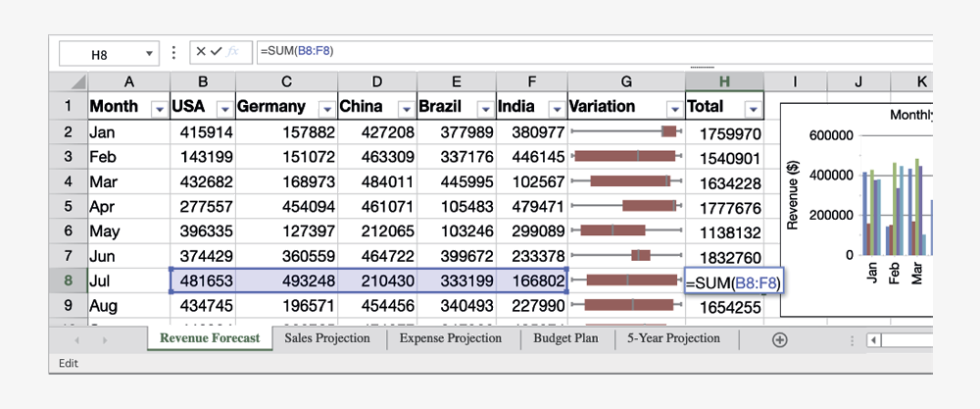Open Insert Function with the fx icon
Image resolution: width=980 pixels, height=409 pixels.
click(232, 53)
